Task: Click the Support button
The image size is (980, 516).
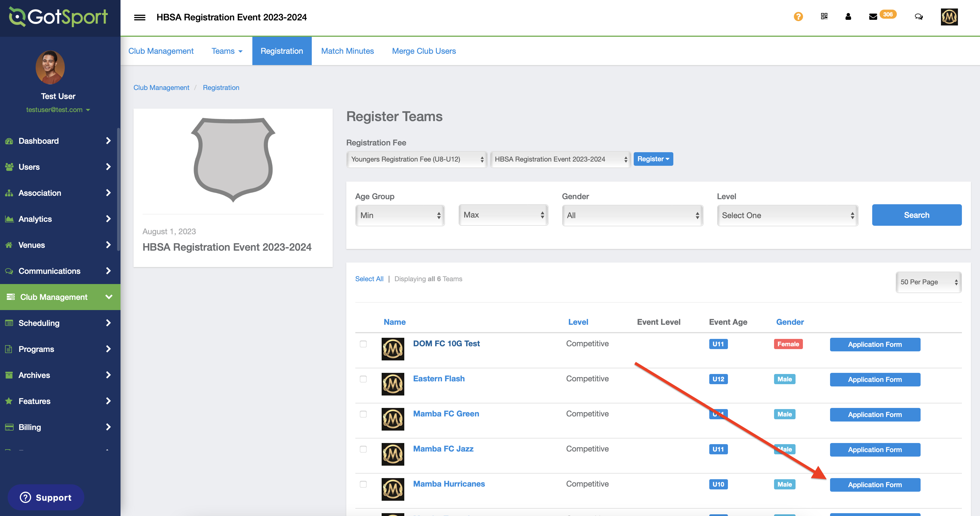Action: click(x=46, y=497)
